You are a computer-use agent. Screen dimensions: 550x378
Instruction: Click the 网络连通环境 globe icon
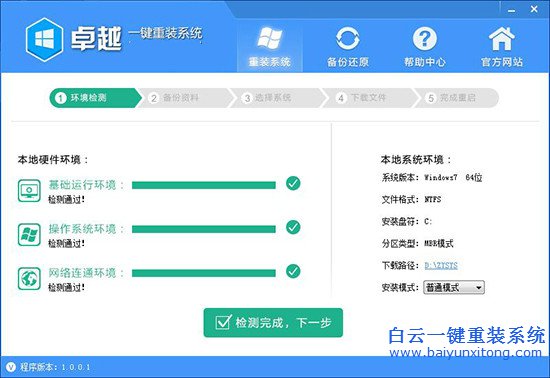(29, 278)
